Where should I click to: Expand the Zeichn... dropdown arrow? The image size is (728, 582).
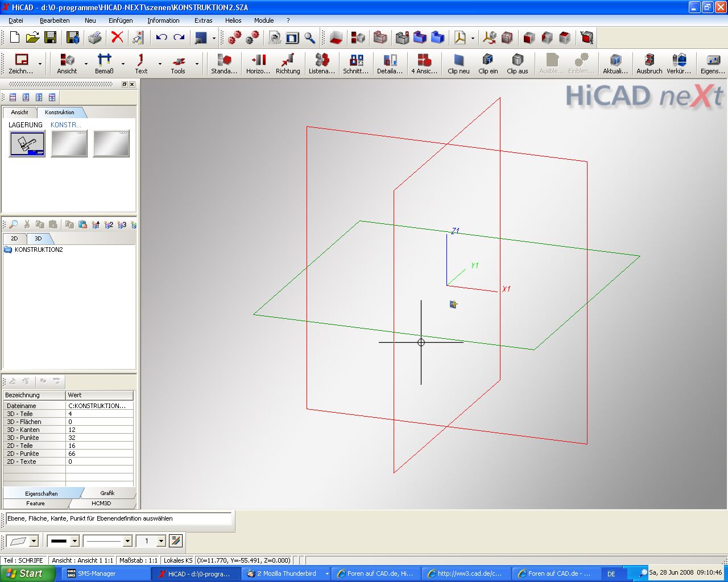tap(40, 64)
